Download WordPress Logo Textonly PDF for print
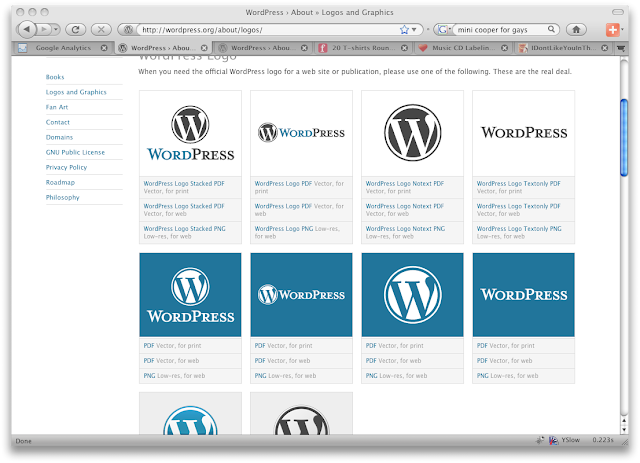The width and height of the screenshot is (640, 463). pos(518,184)
